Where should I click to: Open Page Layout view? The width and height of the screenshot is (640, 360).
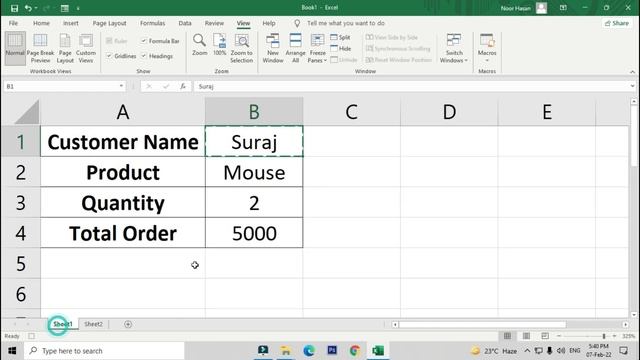point(65,48)
